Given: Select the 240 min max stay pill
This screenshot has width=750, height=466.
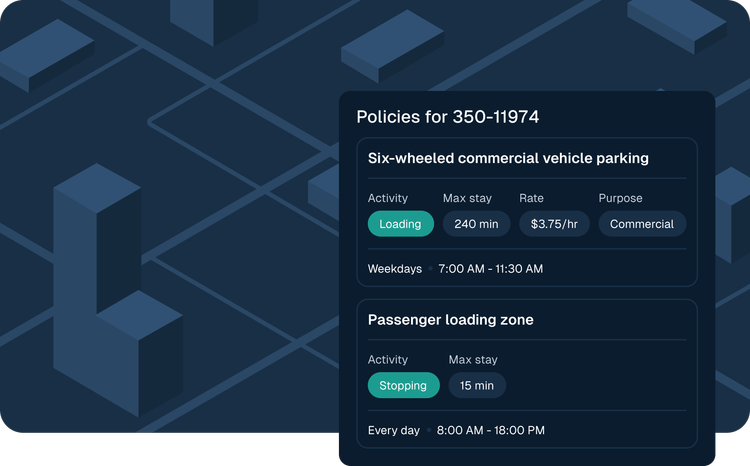Looking at the screenshot, I should (476, 224).
